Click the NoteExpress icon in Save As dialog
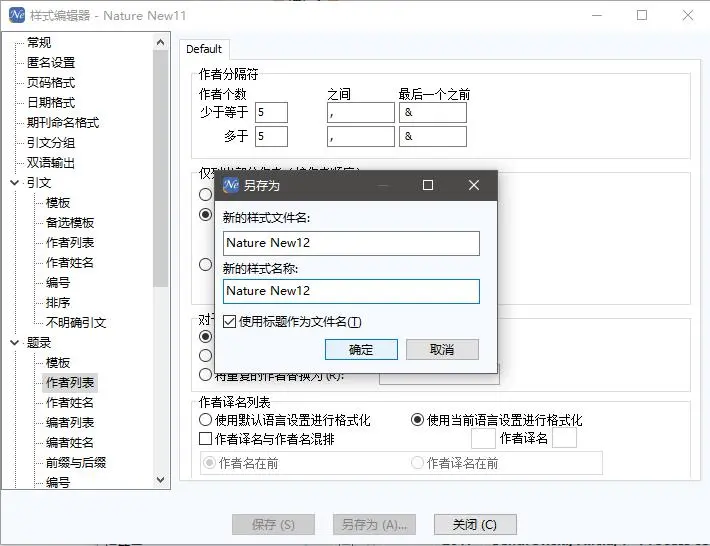The width and height of the screenshot is (710, 546). click(x=231, y=185)
